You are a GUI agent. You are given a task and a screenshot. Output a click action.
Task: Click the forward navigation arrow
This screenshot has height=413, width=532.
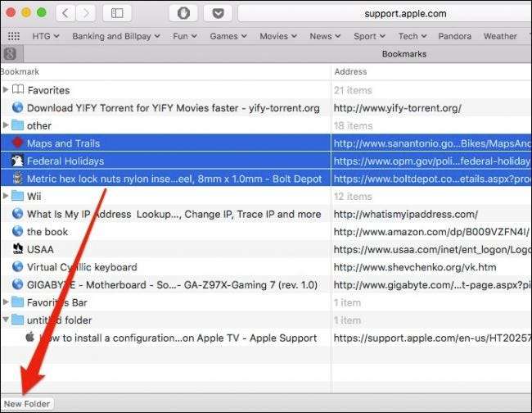coord(85,13)
